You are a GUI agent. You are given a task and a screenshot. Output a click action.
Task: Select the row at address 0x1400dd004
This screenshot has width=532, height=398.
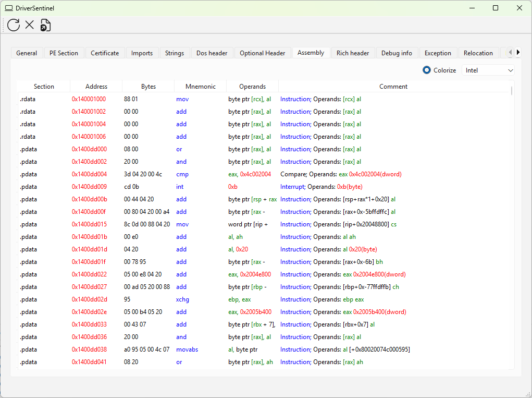point(89,174)
